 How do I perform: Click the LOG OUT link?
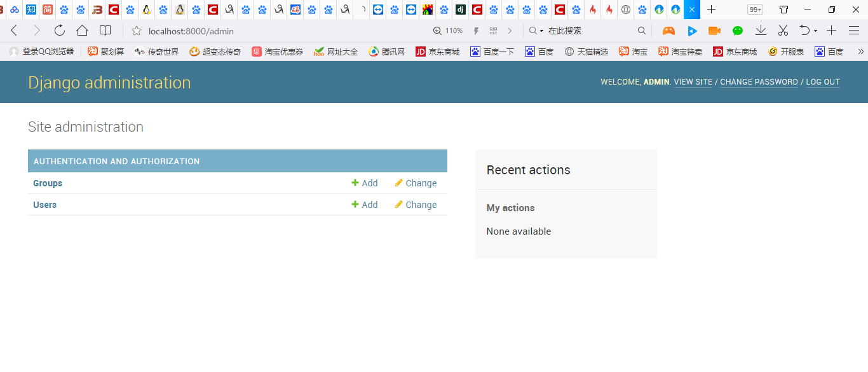[823, 82]
